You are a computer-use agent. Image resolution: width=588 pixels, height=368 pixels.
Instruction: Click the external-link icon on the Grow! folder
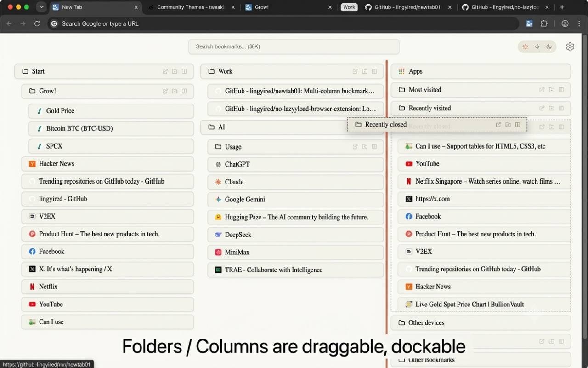pos(165,91)
